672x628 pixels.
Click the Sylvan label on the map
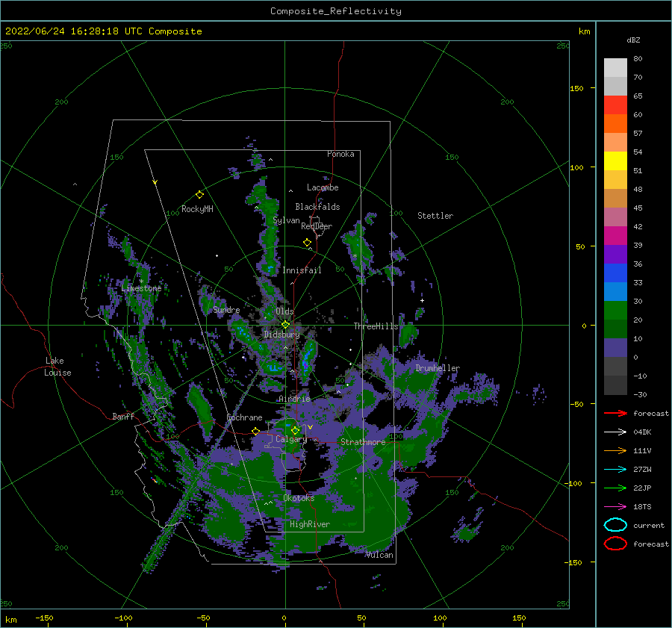click(286, 220)
